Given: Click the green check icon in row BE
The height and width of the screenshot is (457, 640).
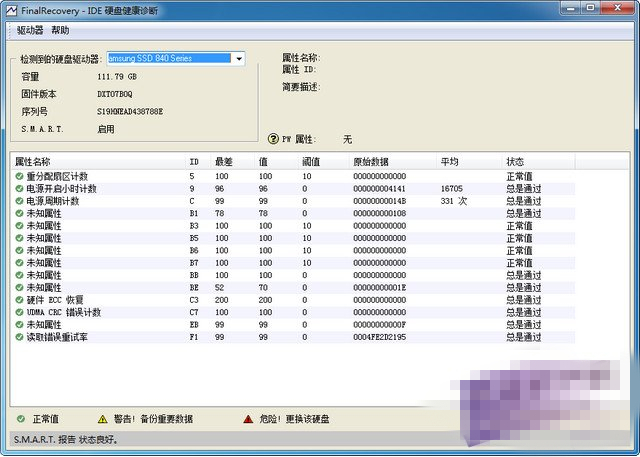Looking at the screenshot, I should pyautogui.click(x=19, y=287).
